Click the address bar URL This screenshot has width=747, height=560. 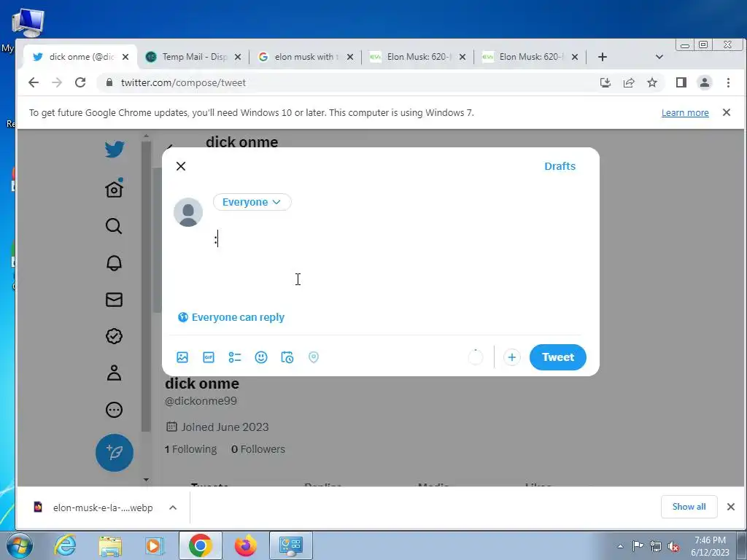(x=183, y=82)
